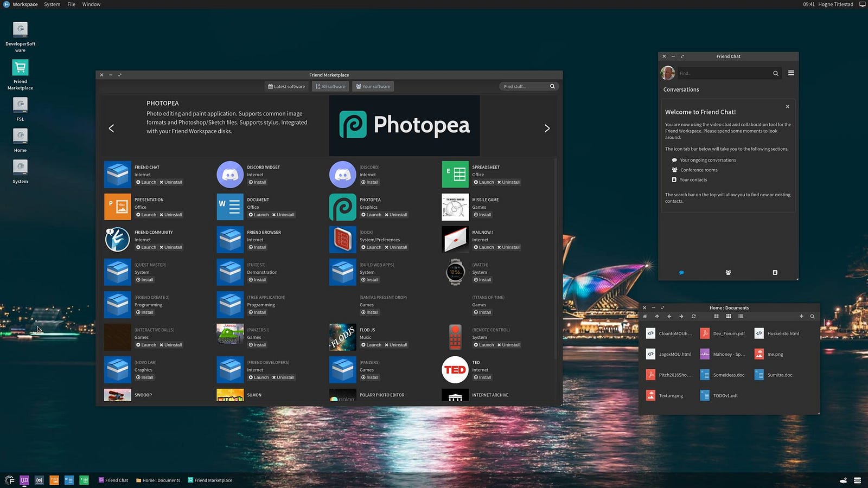The image size is (868, 488).
Task: Click the Document app icon in the Marketplace list
Action: coord(230,207)
